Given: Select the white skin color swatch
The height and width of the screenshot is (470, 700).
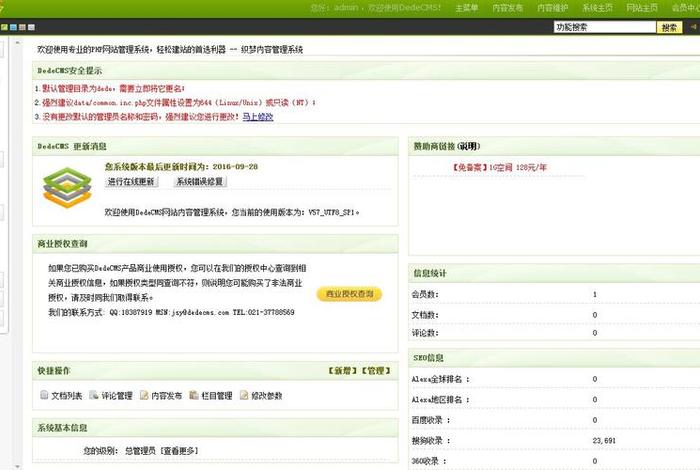Looking at the screenshot, I should (31, 27).
